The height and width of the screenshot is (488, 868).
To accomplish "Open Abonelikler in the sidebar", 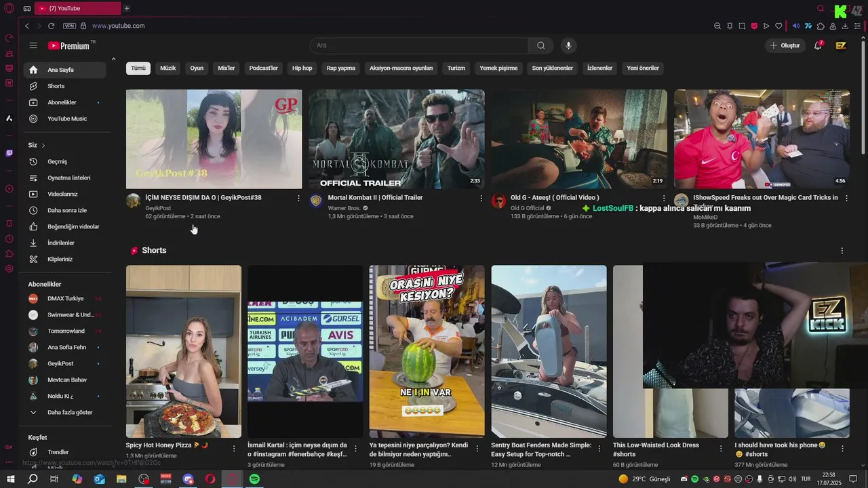I will [x=65, y=102].
